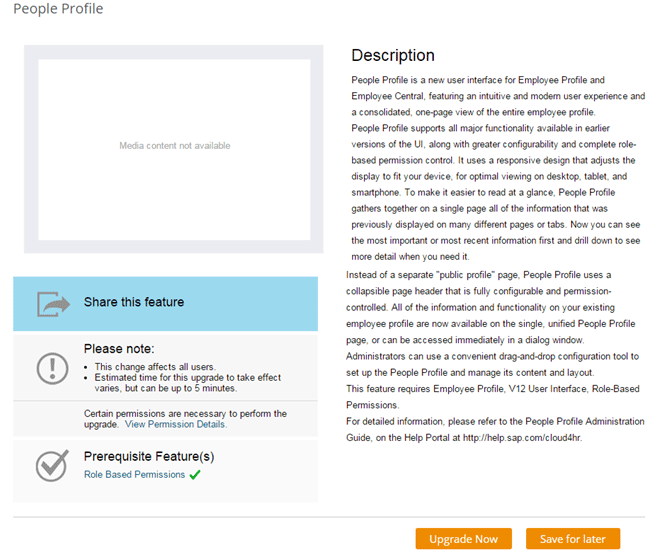Click the exclamation mark notice icon
The height and width of the screenshot is (555, 661).
52,368
